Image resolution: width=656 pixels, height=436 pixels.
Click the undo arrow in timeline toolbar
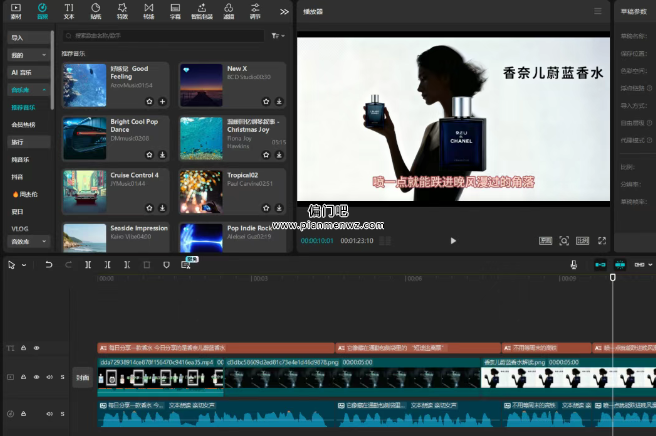point(48,265)
